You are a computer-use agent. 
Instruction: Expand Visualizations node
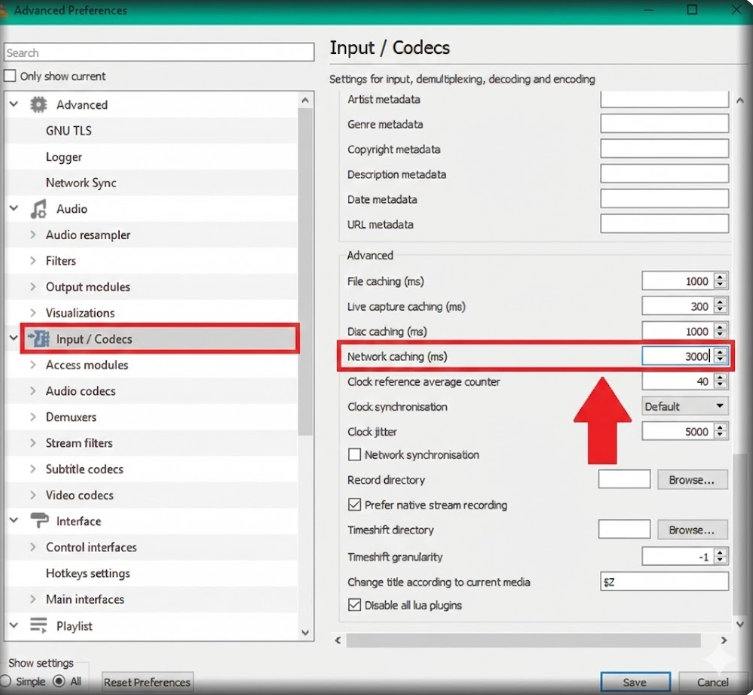pos(33,312)
